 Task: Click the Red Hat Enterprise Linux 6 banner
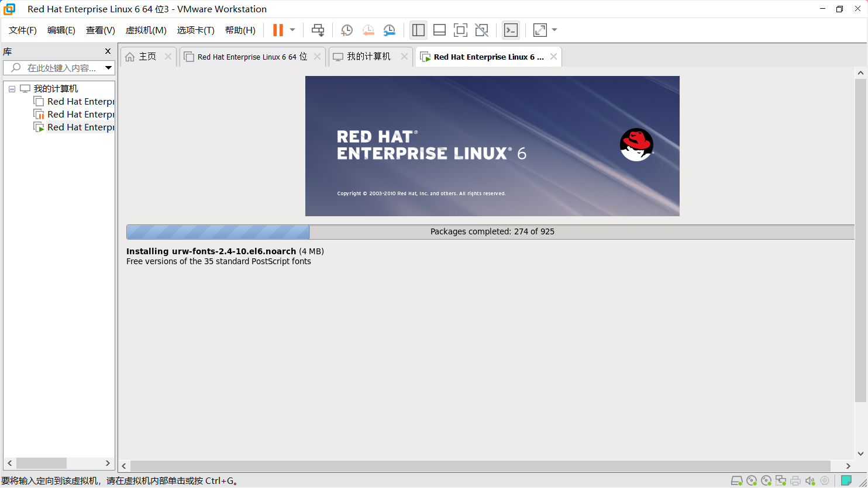[x=492, y=146]
